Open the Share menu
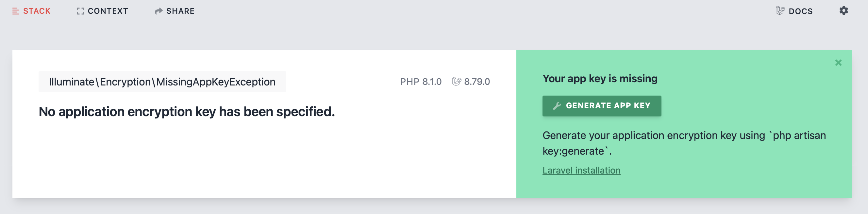This screenshot has width=868, height=214. 175,11
